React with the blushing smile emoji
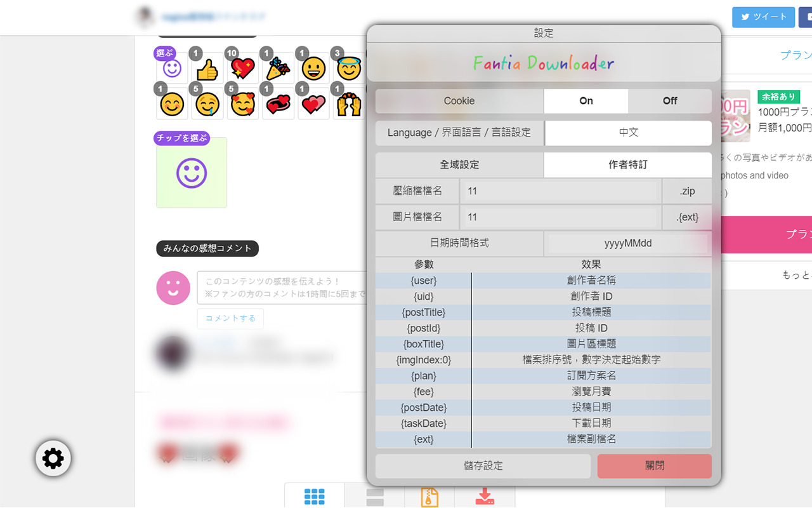 [172, 104]
